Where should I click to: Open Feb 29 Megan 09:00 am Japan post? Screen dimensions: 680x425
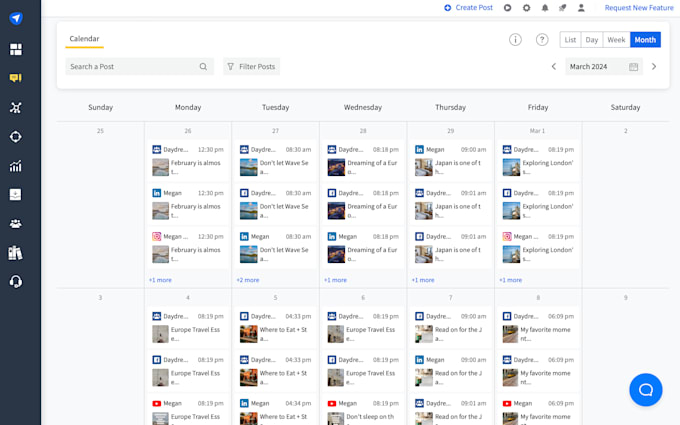coord(451,161)
